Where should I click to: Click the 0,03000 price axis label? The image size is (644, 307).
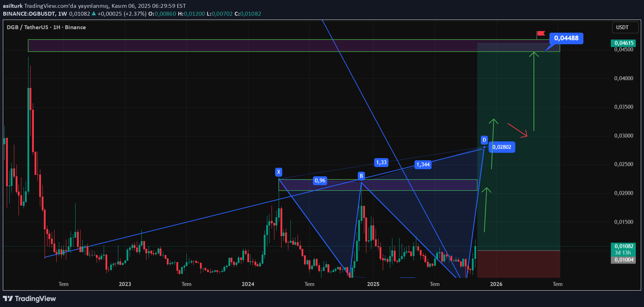point(624,136)
